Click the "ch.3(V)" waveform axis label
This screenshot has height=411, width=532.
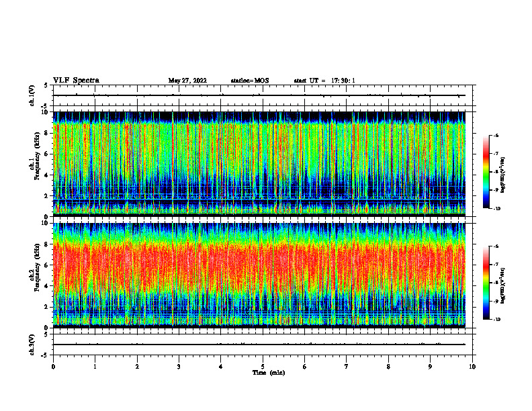(32, 345)
